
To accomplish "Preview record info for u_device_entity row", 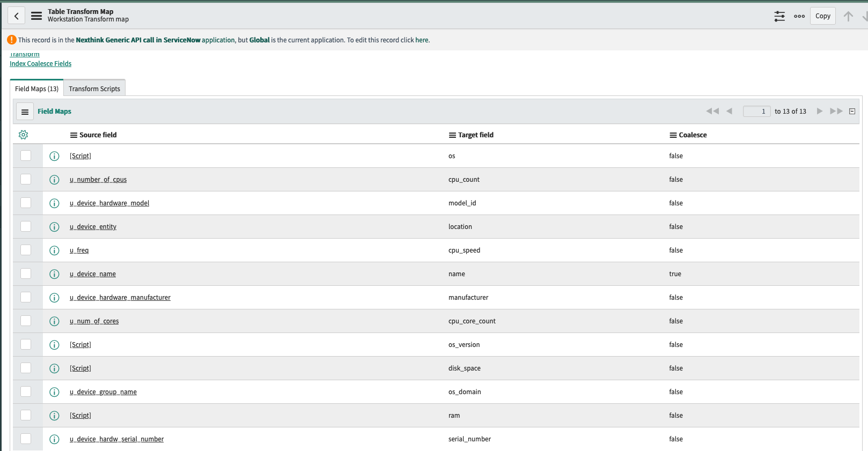I will pos(54,227).
